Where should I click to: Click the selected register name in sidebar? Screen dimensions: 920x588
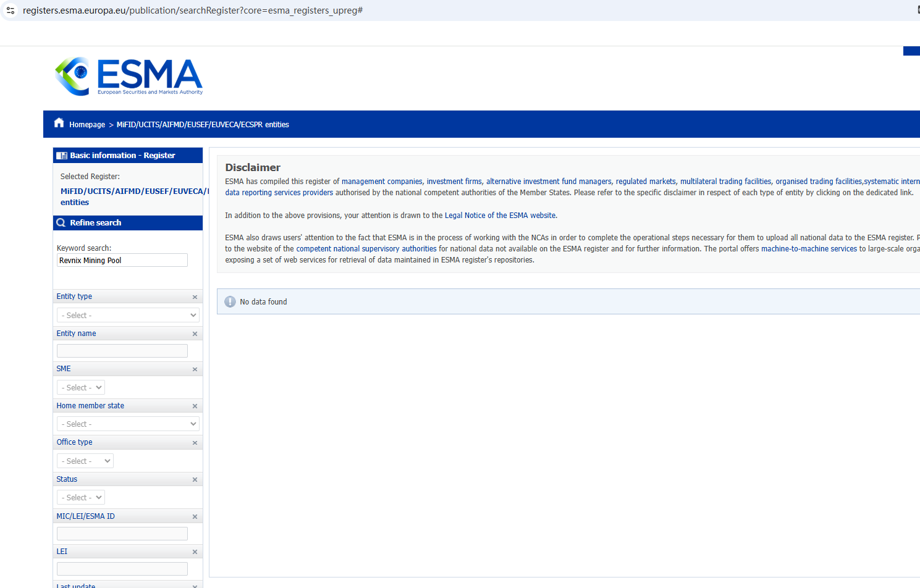(x=132, y=196)
